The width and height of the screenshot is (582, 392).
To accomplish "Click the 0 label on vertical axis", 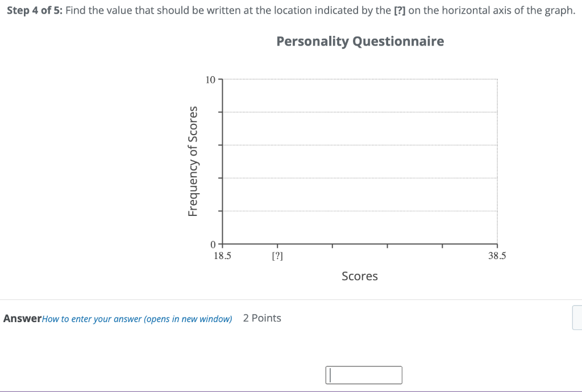I will [213, 244].
